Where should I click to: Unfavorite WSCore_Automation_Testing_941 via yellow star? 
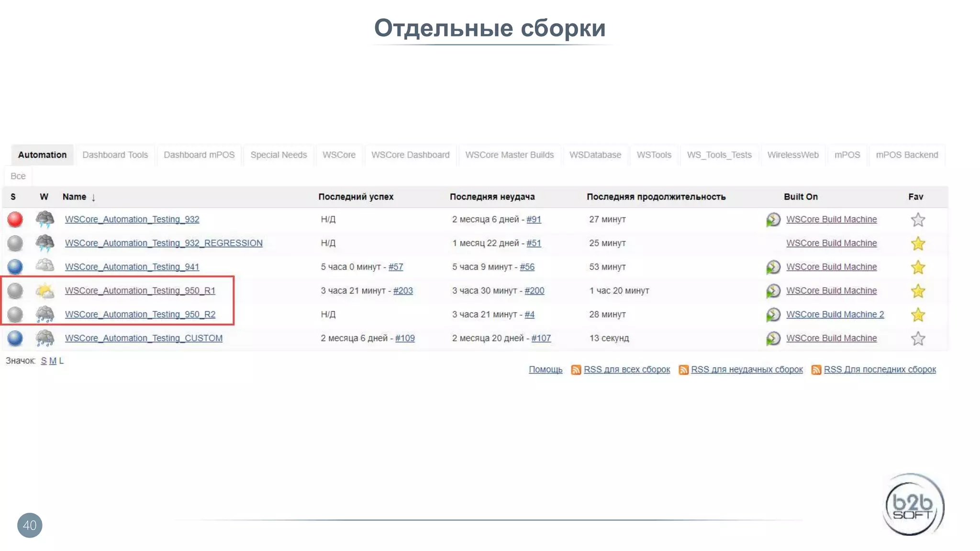(917, 267)
